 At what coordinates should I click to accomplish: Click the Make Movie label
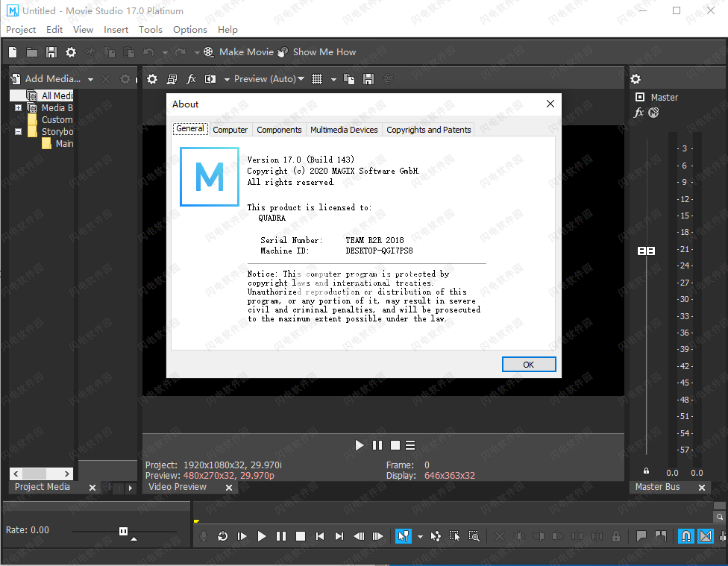pyautogui.click(x=247, y=52)
